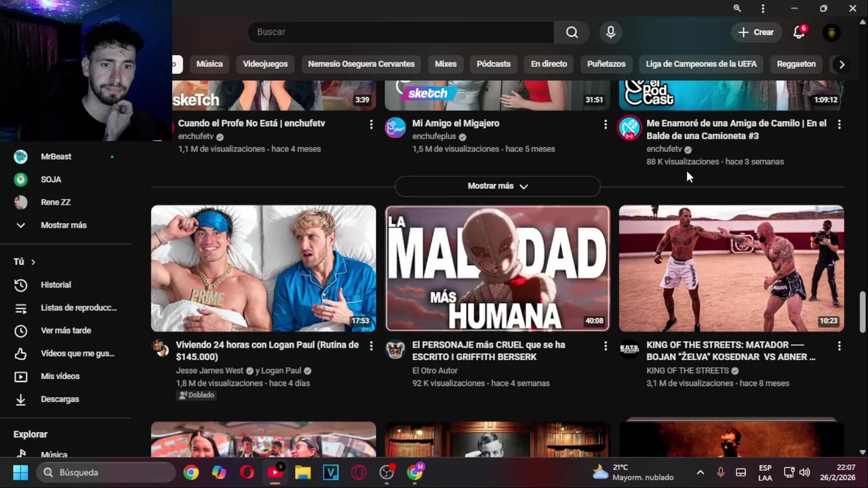
Task: Open Ver más tarde in sidebar
Action: (65, 331)
